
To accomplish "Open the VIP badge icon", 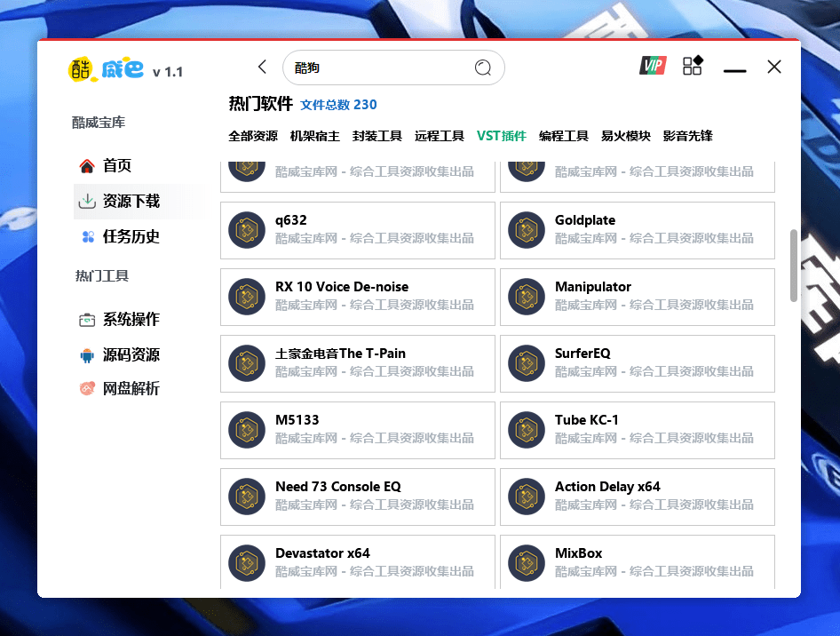I will pyautogui.click(x=653, y=66).
